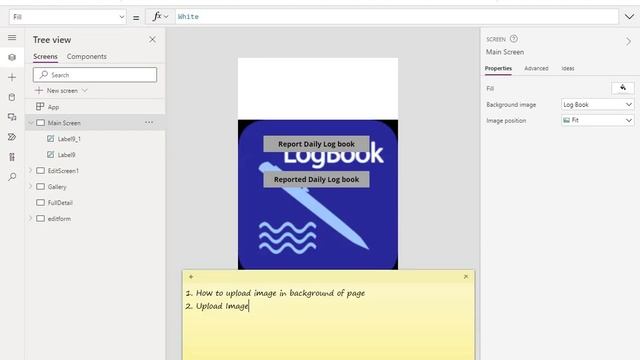This screenshot has height=360, width=640.
Task: Select Label9_1 in tree view
Action: click(69, 139)
